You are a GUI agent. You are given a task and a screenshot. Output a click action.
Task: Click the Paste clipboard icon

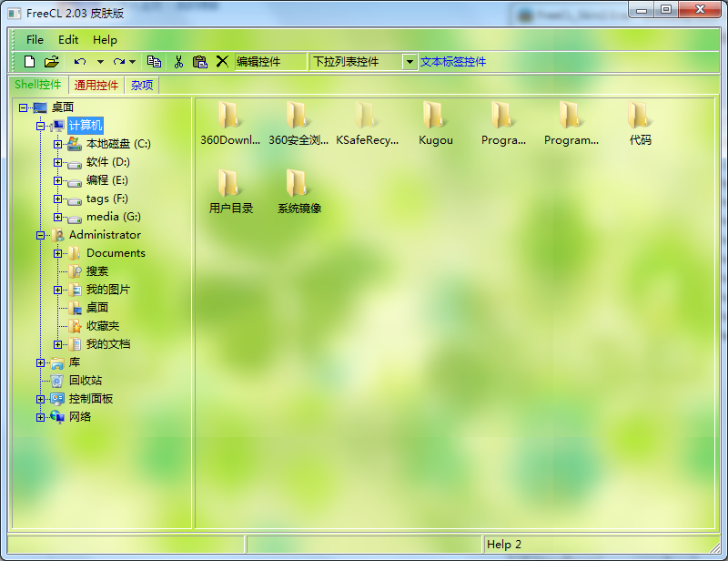point(200,61)
